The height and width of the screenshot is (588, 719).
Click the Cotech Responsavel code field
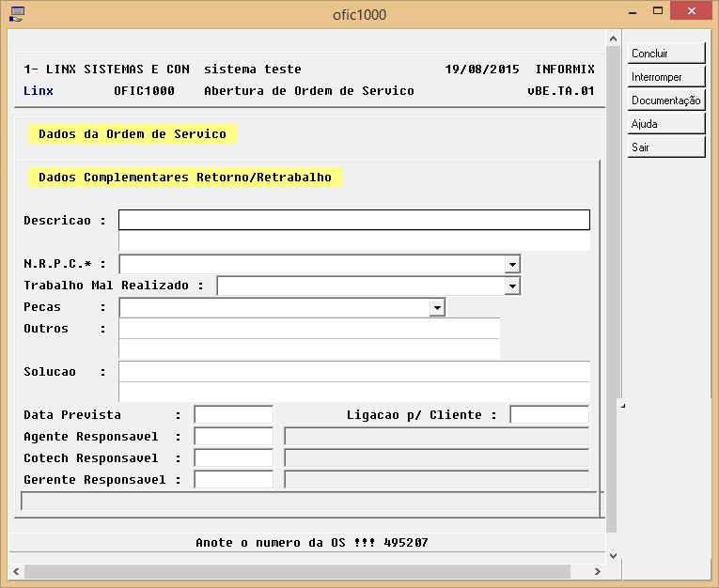tap(234, 457)
